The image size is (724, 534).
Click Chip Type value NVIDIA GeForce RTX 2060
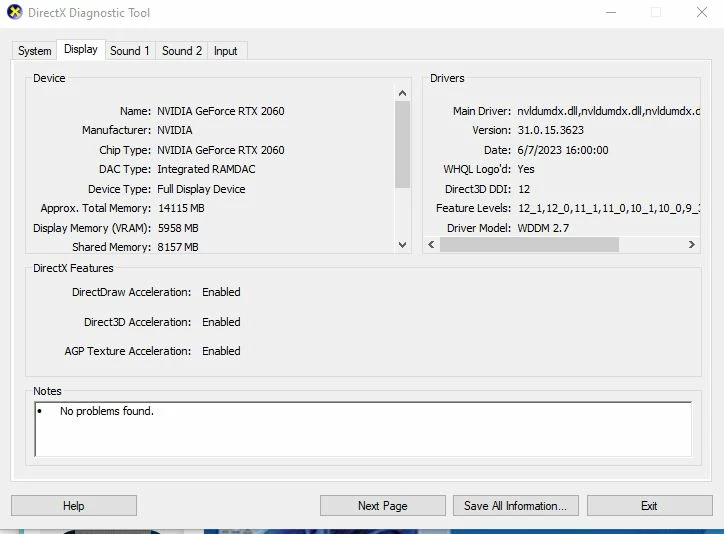pos(221,150)
